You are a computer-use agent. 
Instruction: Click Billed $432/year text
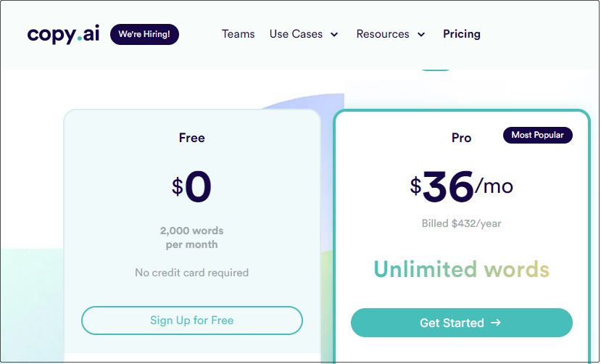[462, 223]
